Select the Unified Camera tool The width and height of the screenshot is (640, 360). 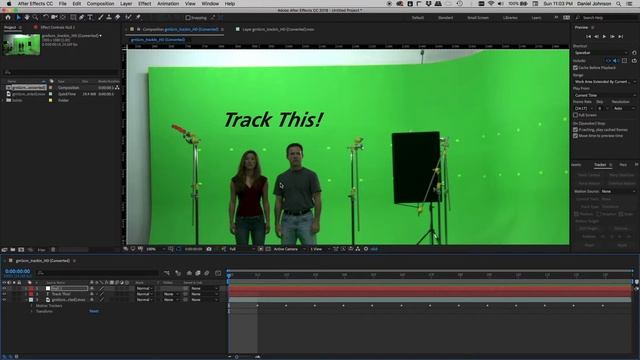click(x=54, y=18)
